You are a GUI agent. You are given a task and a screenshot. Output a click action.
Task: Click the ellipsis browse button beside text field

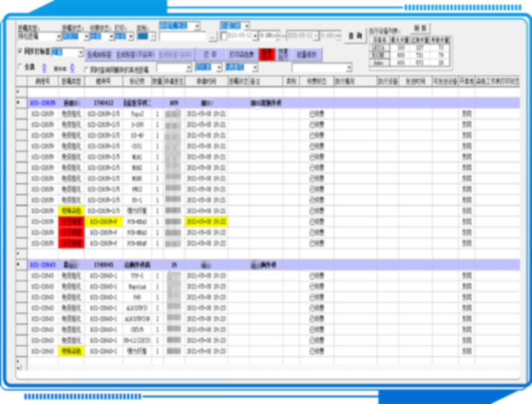(x=213, y=36)
